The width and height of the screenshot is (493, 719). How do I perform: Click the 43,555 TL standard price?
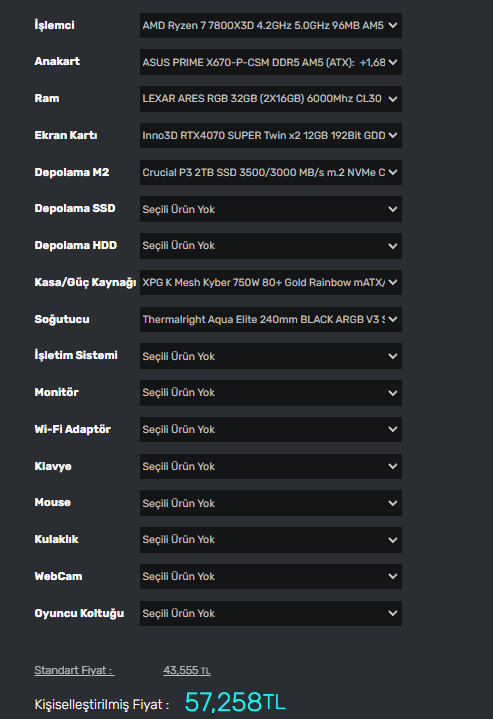click(x=187, y=670)
